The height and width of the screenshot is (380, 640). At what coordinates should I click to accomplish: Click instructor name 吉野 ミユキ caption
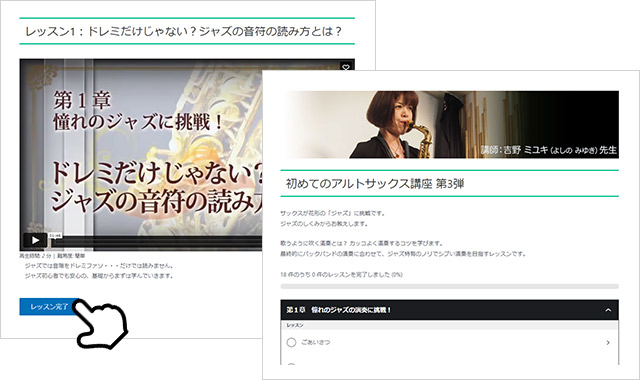point(548,150)
